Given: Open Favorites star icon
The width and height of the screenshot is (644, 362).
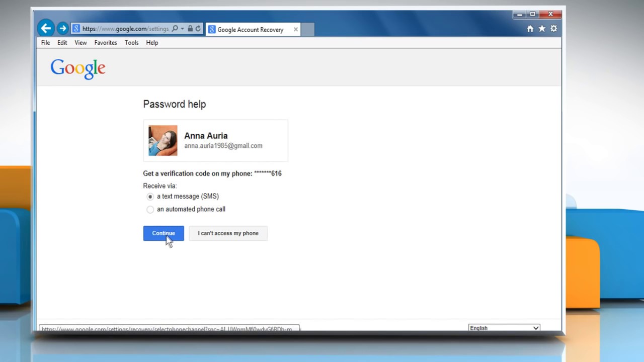Looking at the screenshot, I should click(x=542, y=29).
